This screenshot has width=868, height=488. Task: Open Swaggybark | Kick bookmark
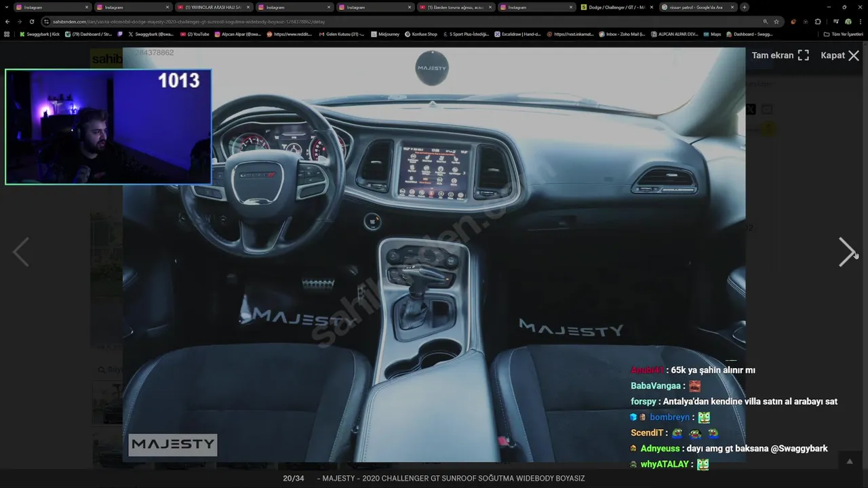tap(40, 34)
